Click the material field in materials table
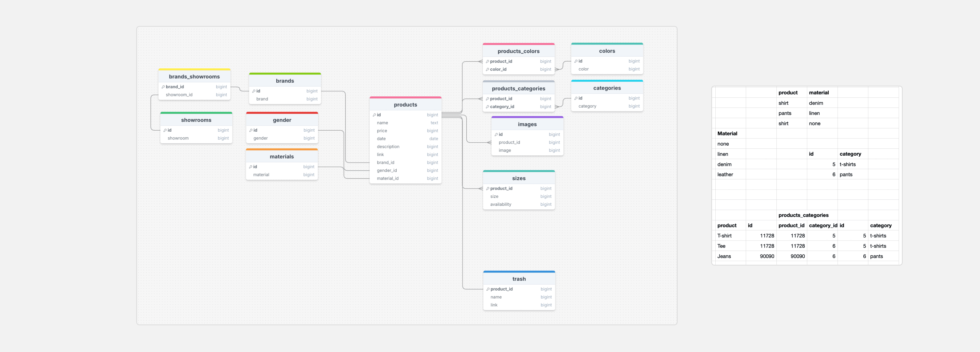Image resolution: width=980 pixels, height=352 pixels. pyautogui.click(x=282, y=175)
